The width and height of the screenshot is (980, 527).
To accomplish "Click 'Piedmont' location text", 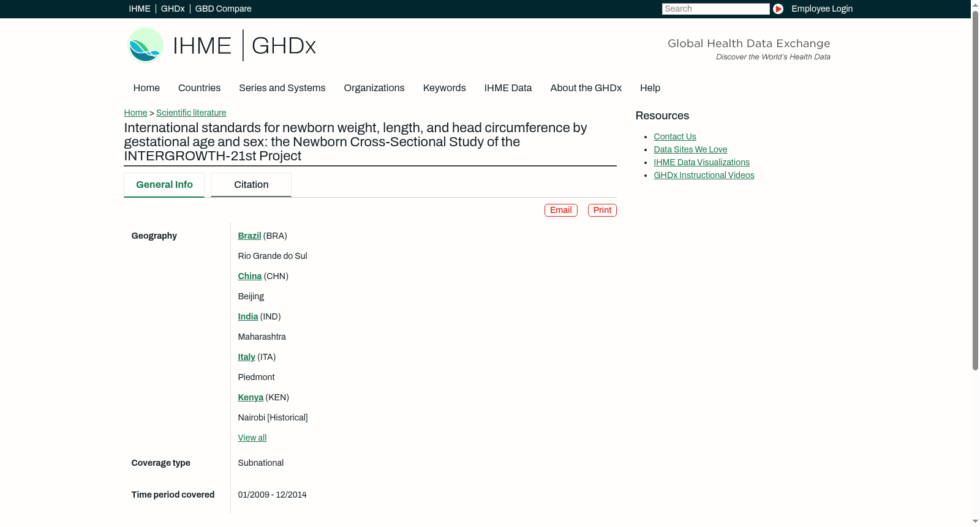I will (x=256, y=377).
